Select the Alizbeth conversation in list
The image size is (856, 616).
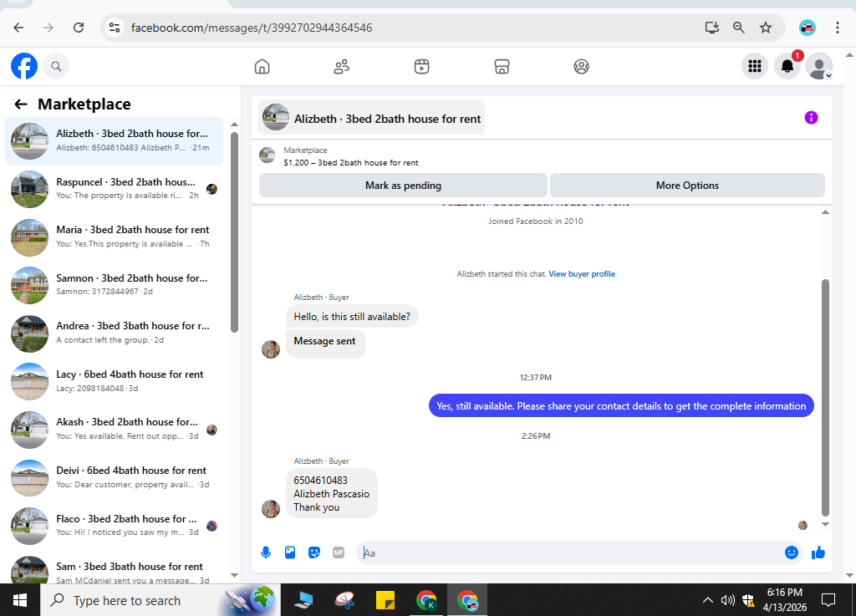coord(114,140)
